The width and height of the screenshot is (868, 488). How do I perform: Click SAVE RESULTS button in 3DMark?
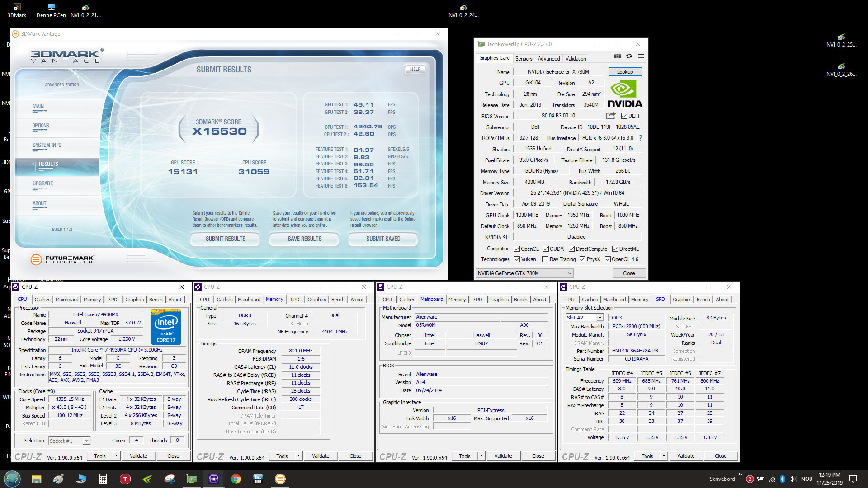(x=304, y=239)
